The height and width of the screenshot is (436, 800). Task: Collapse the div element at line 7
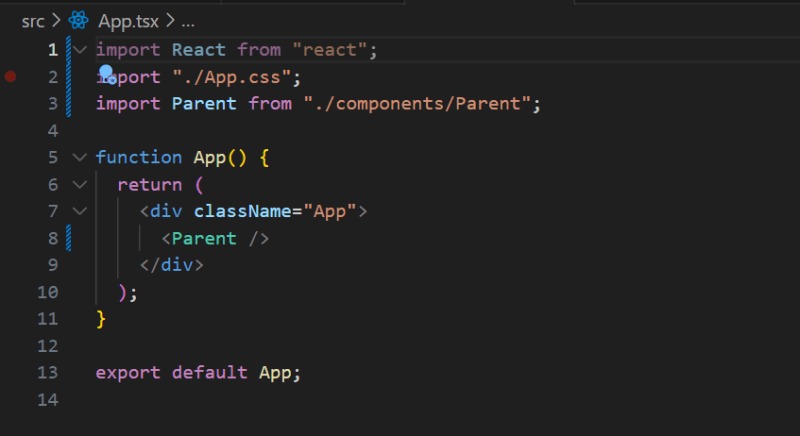[x=80, y=211]
